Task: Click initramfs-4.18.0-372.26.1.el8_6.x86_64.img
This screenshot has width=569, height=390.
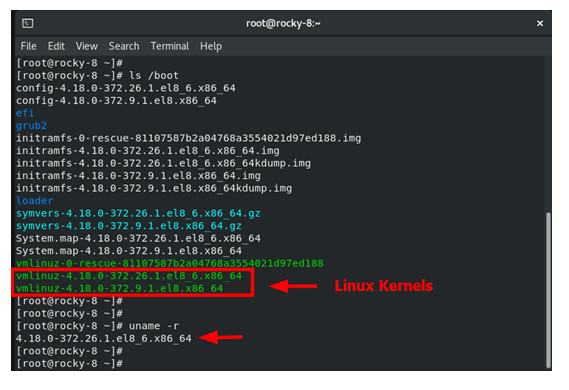Action: pos(148,151)
